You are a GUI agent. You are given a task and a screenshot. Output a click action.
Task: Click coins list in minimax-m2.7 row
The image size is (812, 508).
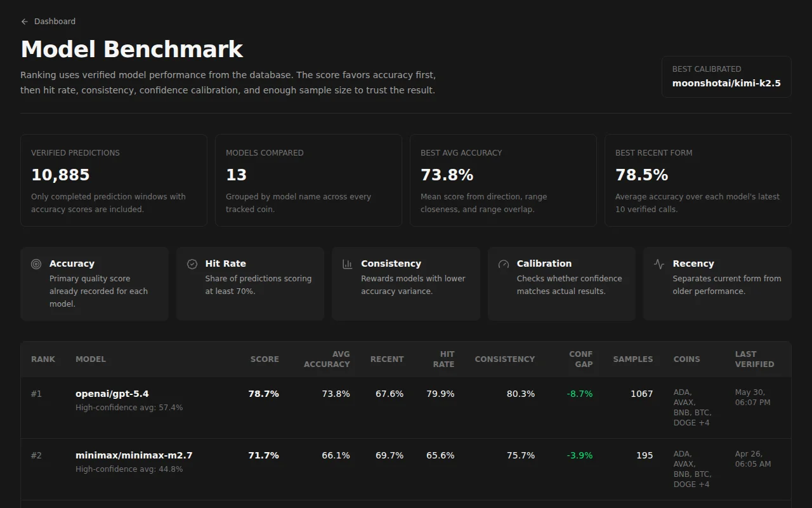(x=692, y=469)
